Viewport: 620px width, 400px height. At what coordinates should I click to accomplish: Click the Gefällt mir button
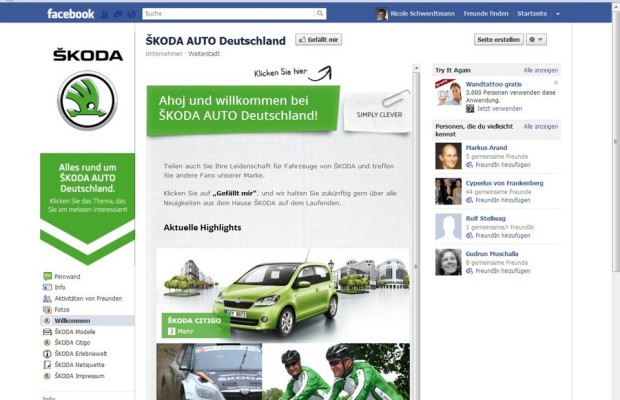click(x=319, y=40)
